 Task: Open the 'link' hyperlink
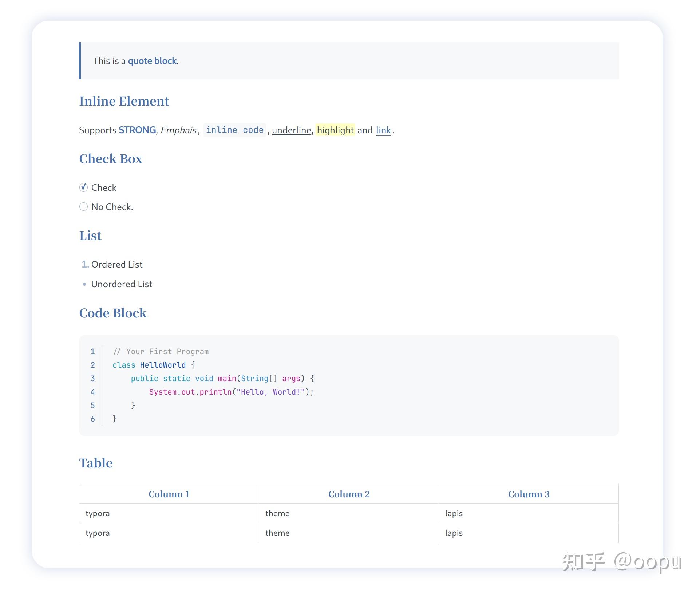point(383,130)
